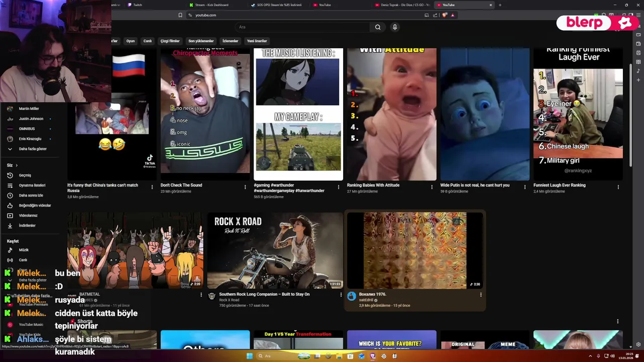Start voice search with the microphone icon
644x362 pixels.
[x=395, y=27]
